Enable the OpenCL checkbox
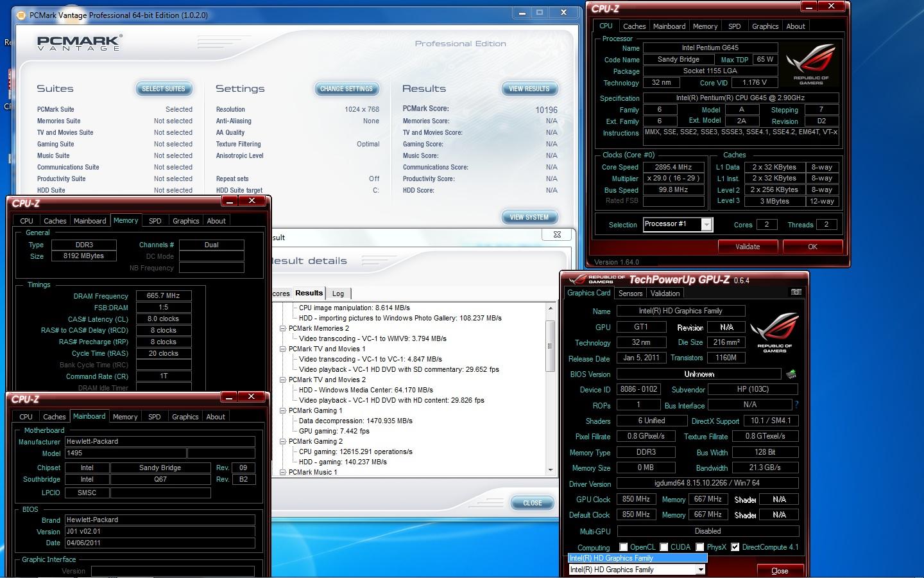The height and width of the screenshot is (578, 924). coord(623,547)
